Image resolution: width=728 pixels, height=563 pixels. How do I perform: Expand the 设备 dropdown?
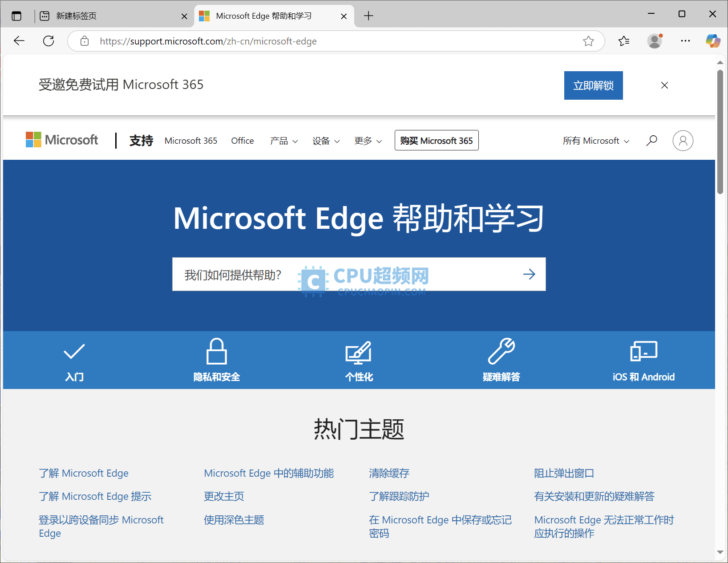325,141
